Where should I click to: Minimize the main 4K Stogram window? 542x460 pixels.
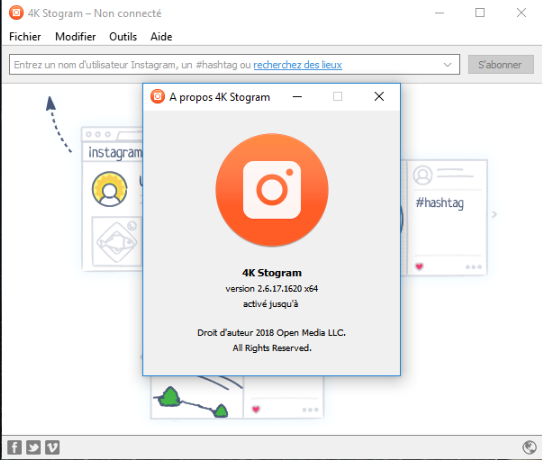click(x=439, y=13)
